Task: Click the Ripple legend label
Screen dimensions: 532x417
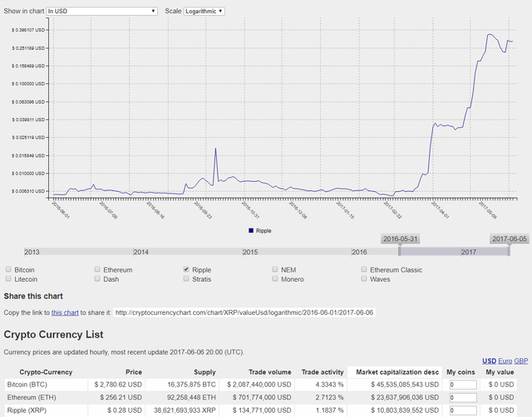Action: [264, 231]
